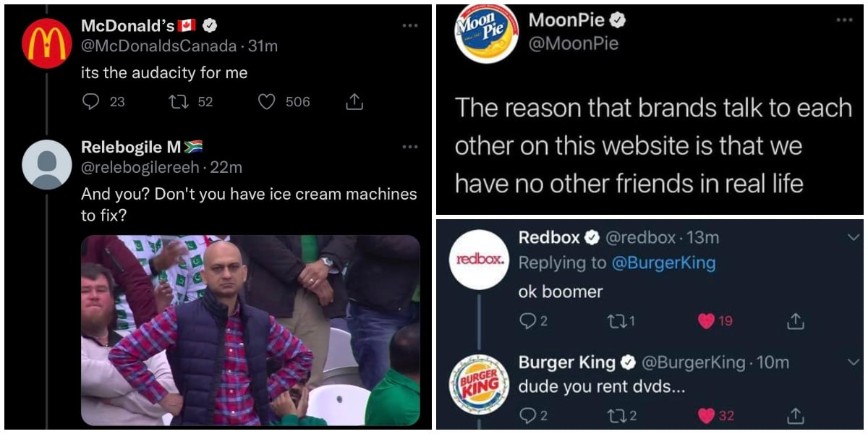Image resolution: width=868 pixels, height=434 pixels.
Task: Share the Burger King tweet
Action: click(x=795, y=415)
